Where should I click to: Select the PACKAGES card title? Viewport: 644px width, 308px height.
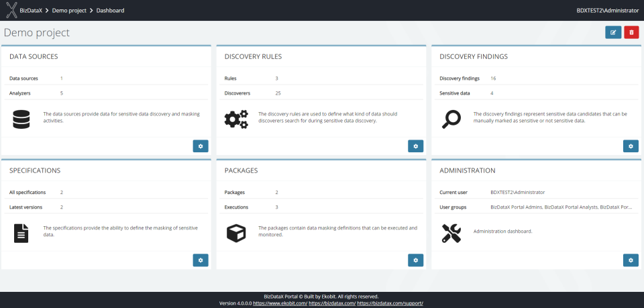click(241, 170)
